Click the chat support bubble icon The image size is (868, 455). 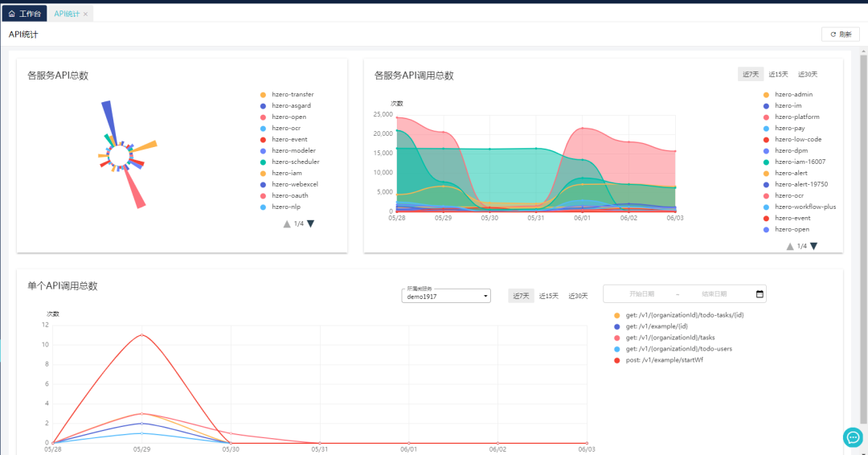pos(853,437)
